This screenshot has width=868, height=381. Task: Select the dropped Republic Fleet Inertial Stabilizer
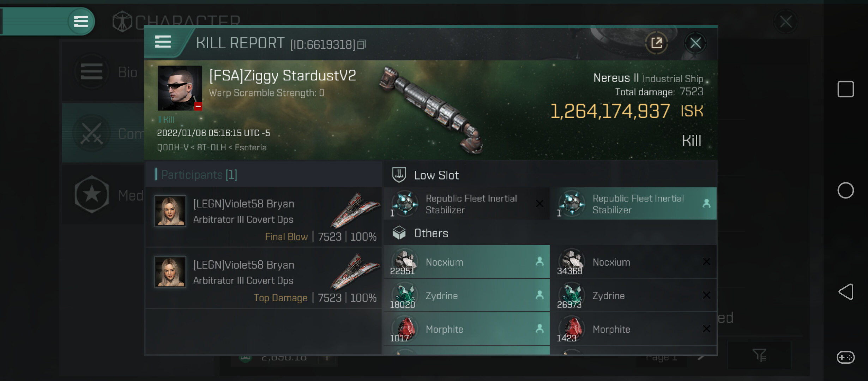click(633, 204)
